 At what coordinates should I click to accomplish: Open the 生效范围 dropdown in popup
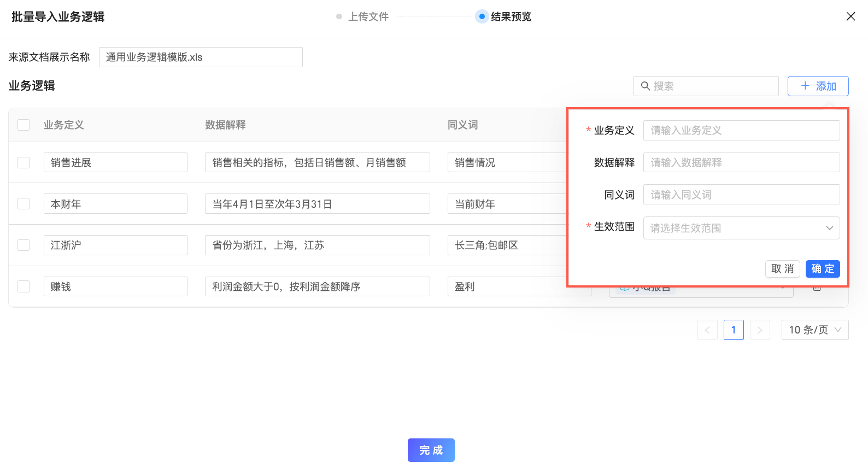coord(741,228)
